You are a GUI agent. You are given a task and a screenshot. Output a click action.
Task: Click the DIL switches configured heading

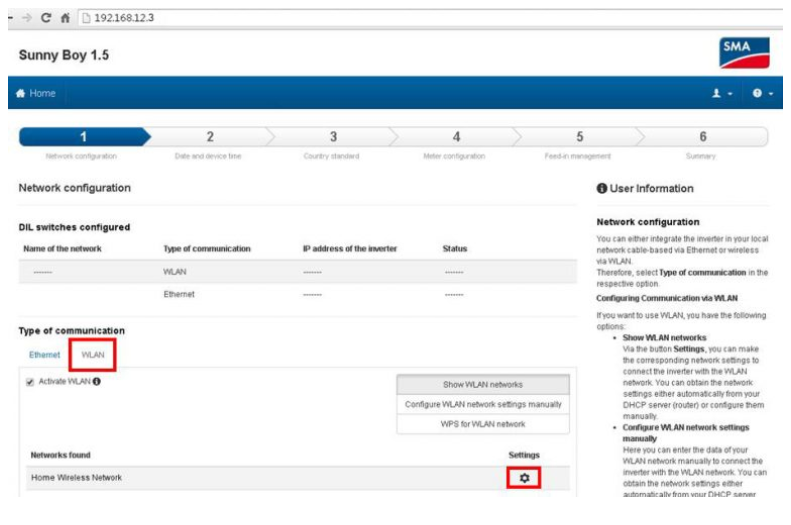pyautogui.click(x=74, y=227)
